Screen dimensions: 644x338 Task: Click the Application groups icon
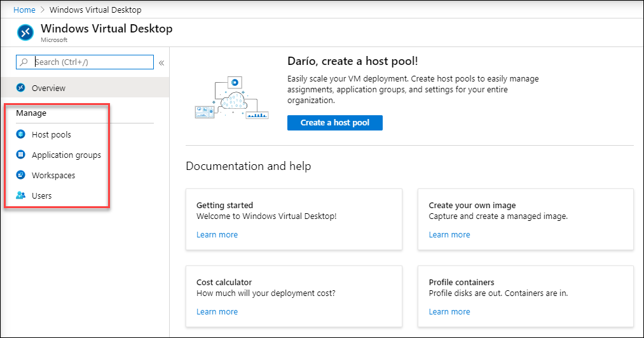coord(20,155)
